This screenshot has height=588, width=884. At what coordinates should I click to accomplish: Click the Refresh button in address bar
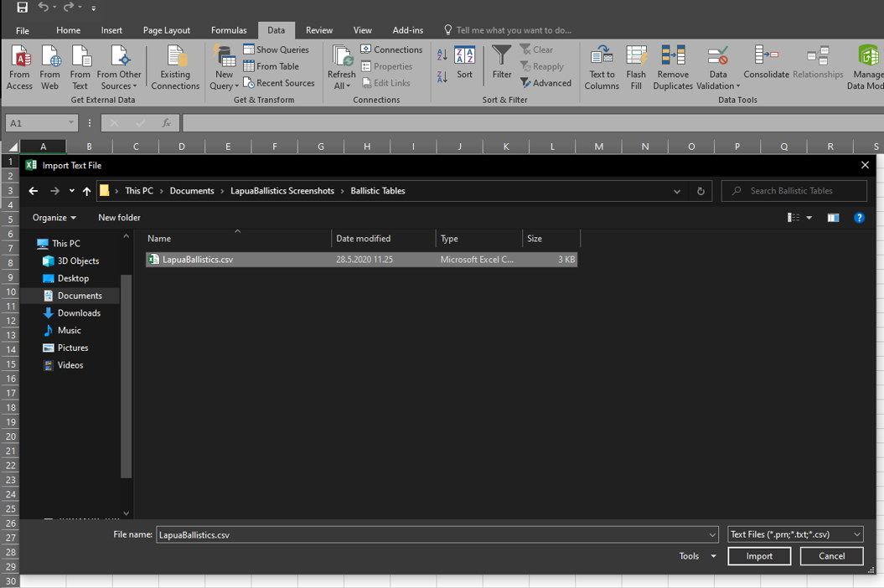point(700,191)
